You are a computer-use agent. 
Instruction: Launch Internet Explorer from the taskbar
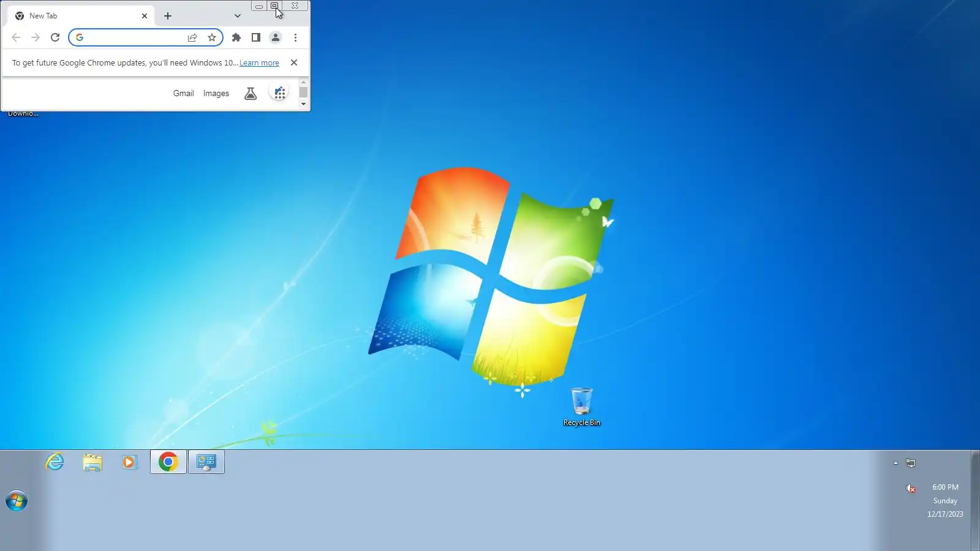(55, 462)
